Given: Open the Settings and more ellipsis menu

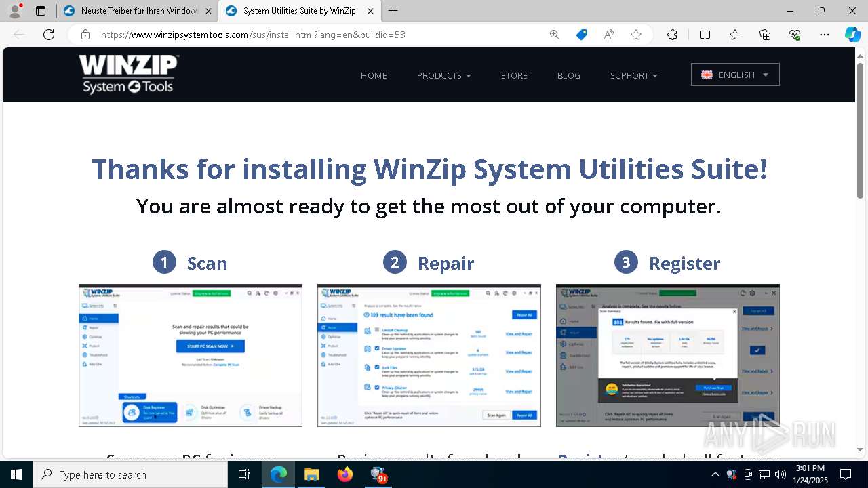Looking at the screenshot, I should (825, 35).
